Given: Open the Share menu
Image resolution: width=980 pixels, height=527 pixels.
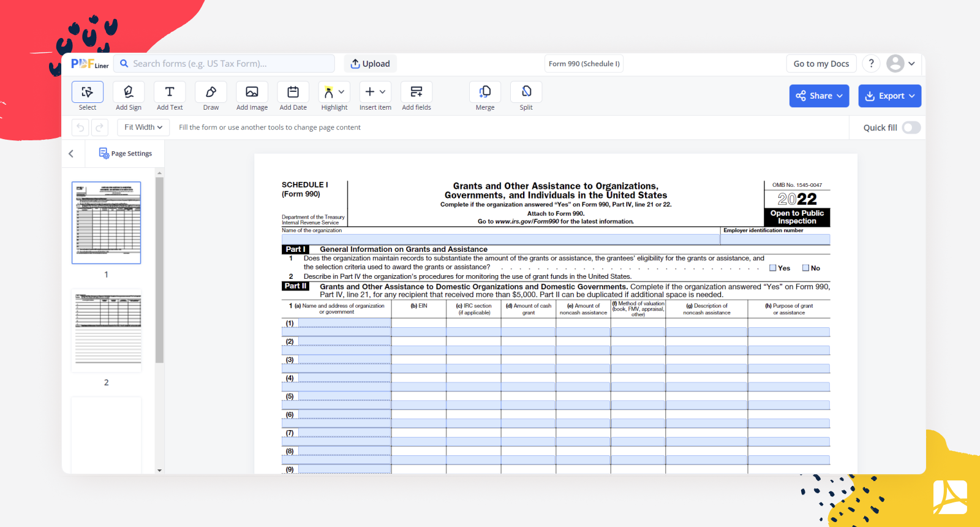Looking at the screenshot, I should point(819,96).
